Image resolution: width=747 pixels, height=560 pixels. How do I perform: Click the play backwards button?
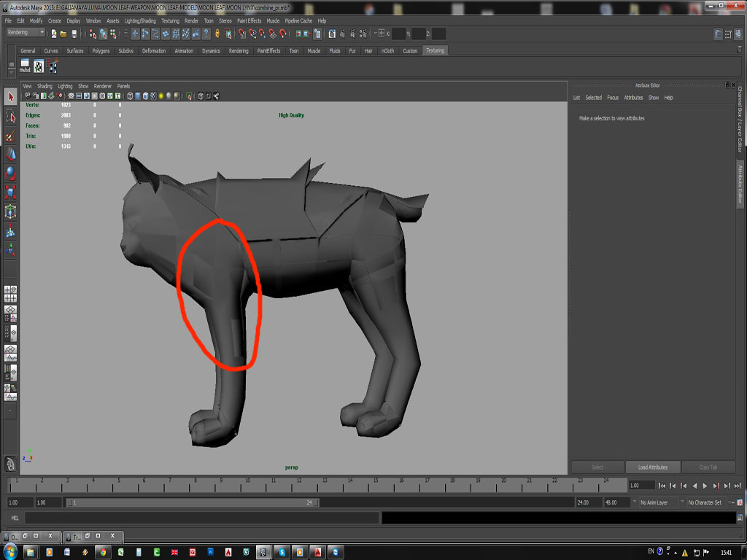694,486
